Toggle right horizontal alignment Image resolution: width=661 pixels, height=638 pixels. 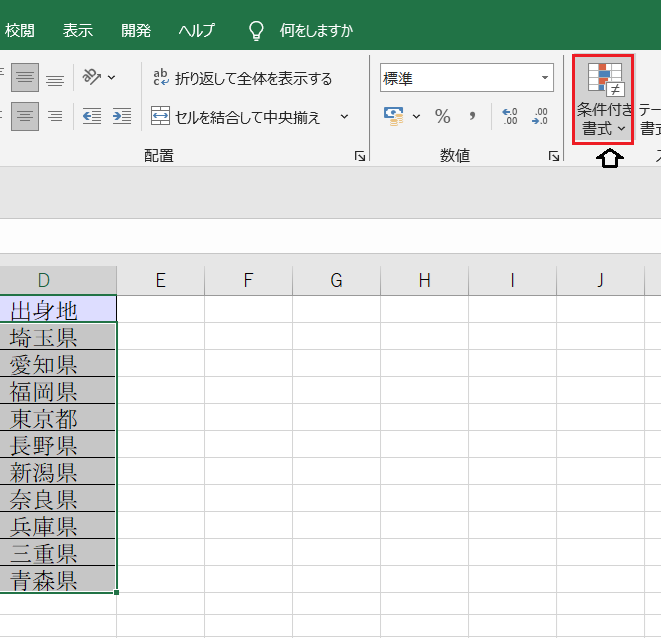55,116
